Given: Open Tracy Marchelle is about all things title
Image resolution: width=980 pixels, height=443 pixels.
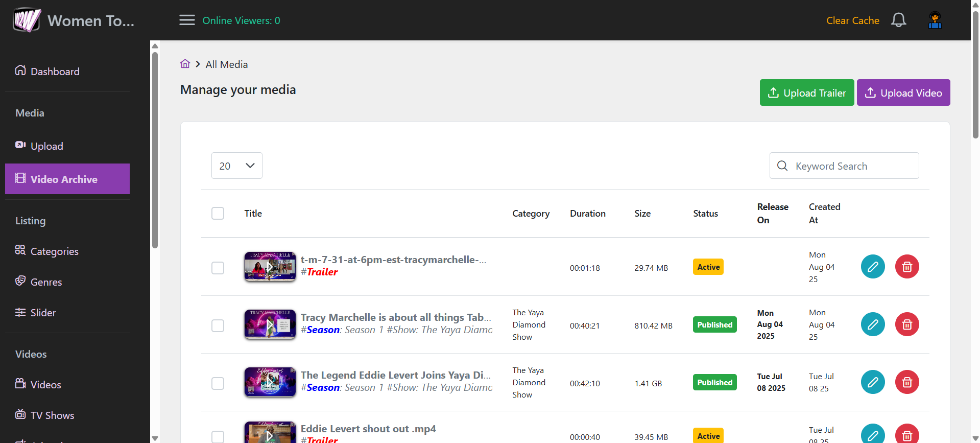Looking at the screenshot, I should point(396,317).
